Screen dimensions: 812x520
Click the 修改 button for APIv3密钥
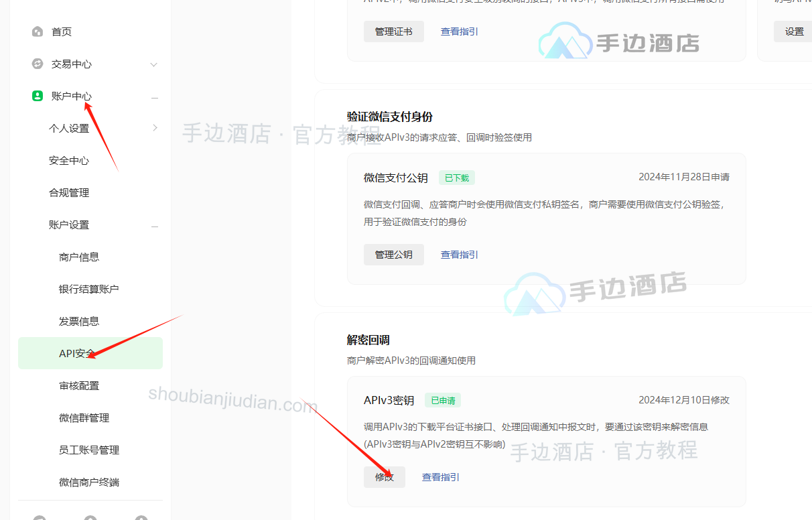[x=385, y=477]
